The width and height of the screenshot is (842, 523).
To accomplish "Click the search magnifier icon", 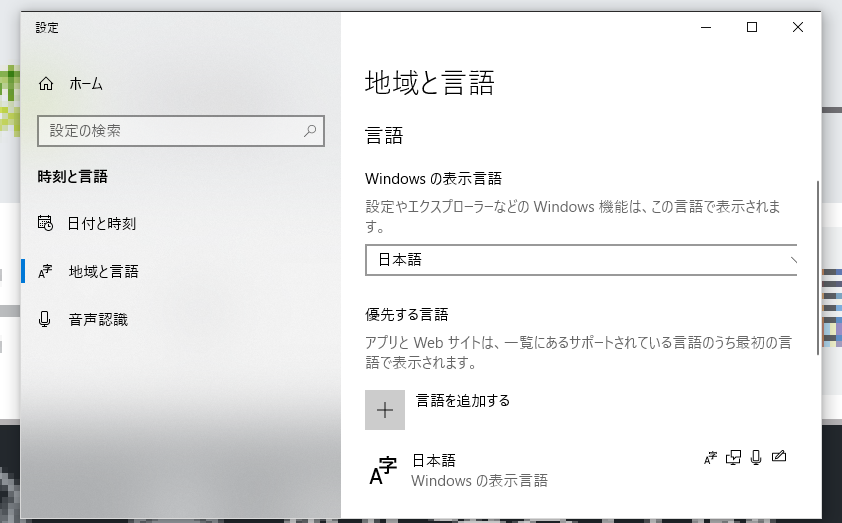I will (310, 130).
